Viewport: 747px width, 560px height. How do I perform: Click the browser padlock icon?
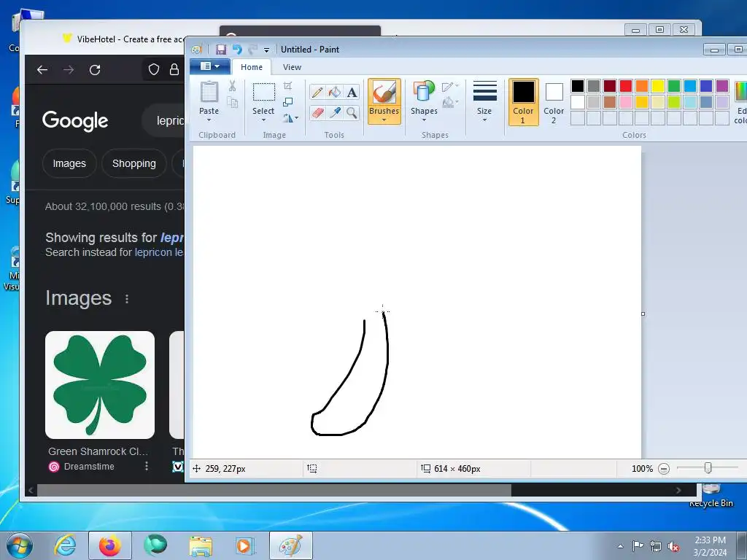coord(174,69)
